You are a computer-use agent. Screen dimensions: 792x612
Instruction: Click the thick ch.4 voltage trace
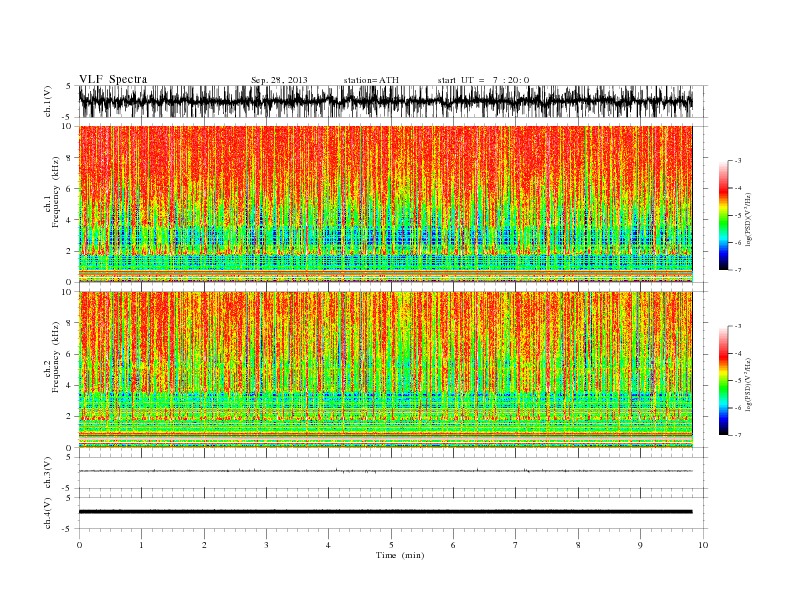pos(385,512)
